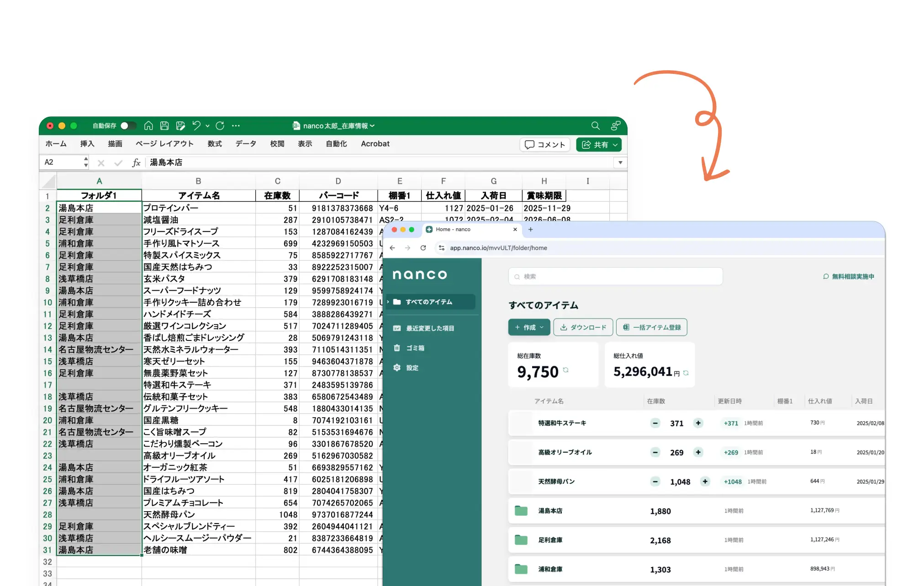Click the address bar URL app.nanco.io
The image size is (924, 586).
pos(498,248)
